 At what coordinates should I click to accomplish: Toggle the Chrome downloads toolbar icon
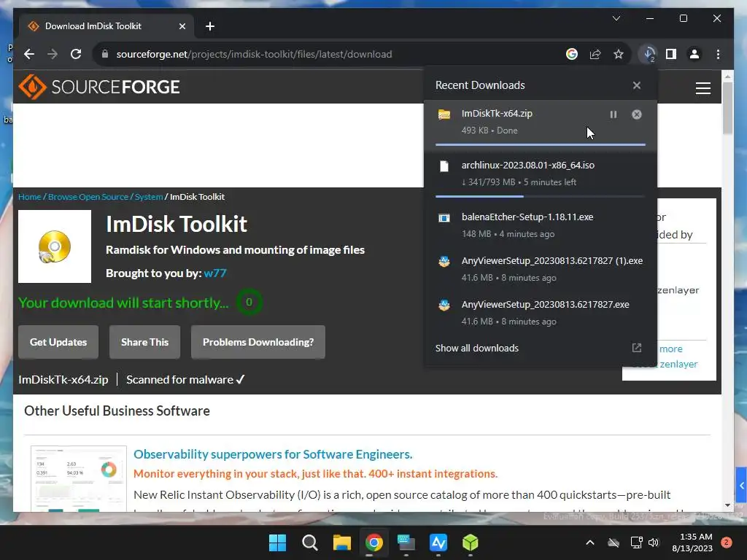pos(649,54)
